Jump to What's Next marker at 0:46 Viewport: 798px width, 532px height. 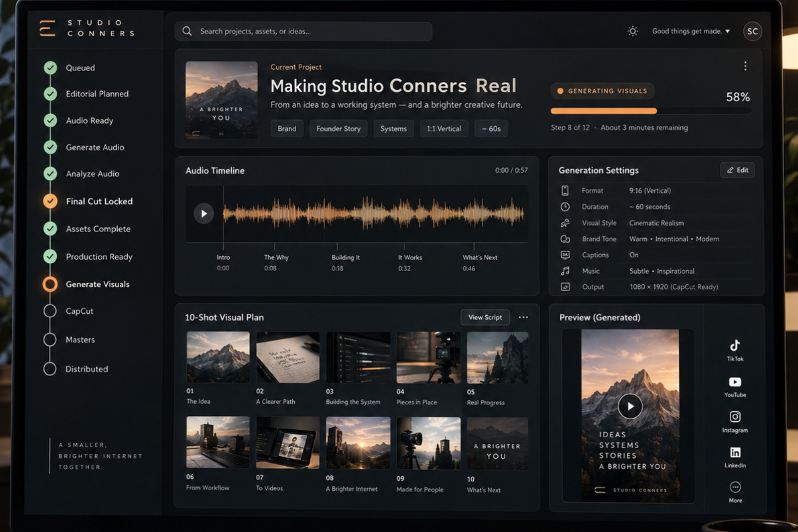(x=479, y=263)
